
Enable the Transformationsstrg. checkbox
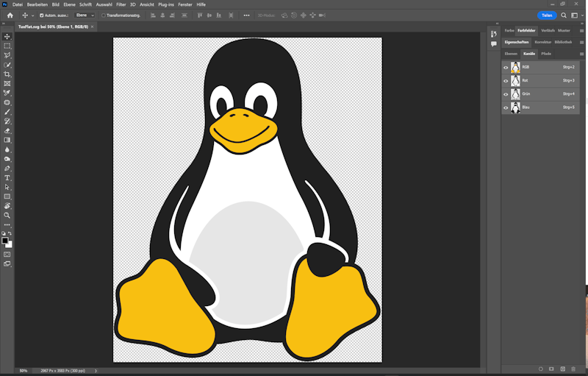point(104,15)
